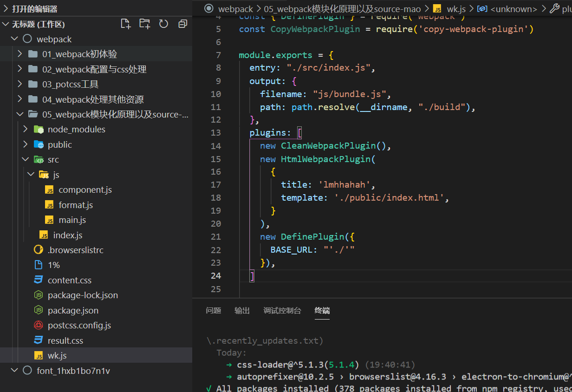Switch to the 问题 panel tab
The height and width of the screenshot is (392, 572).
click(x=214, y=311)
